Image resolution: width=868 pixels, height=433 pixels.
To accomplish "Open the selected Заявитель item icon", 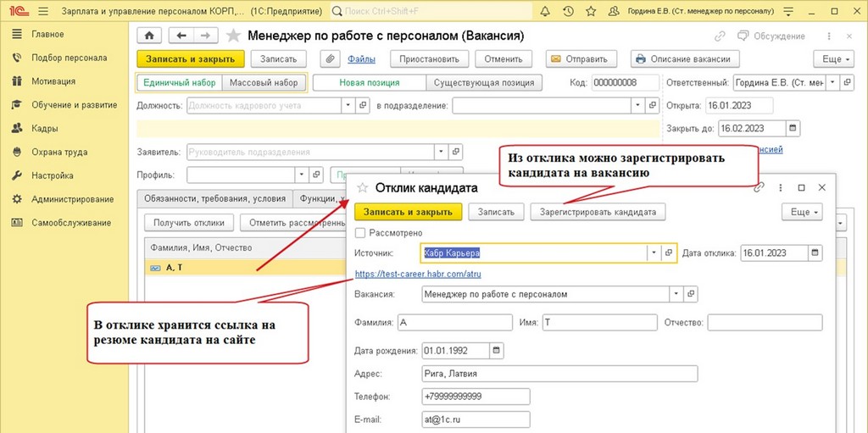I will (x=455, y=152).
